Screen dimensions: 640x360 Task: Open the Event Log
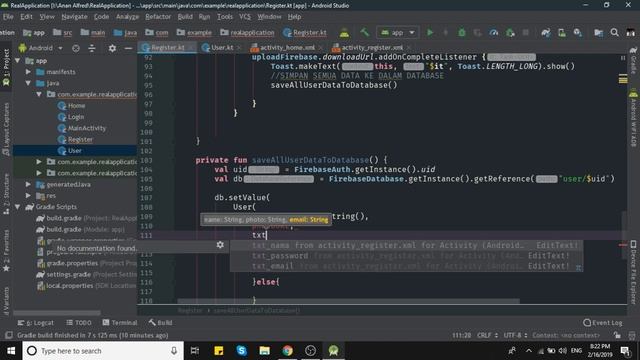coord(603,322)
